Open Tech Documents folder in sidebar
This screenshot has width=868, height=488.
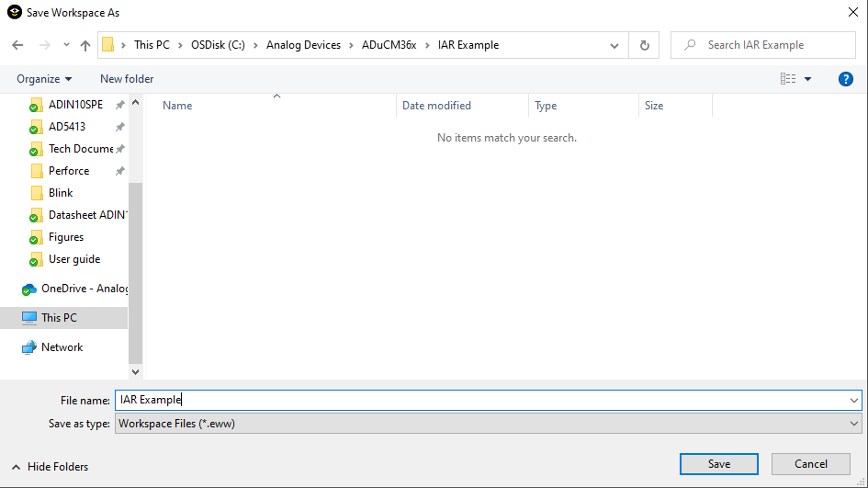click(x=81, y=149)
